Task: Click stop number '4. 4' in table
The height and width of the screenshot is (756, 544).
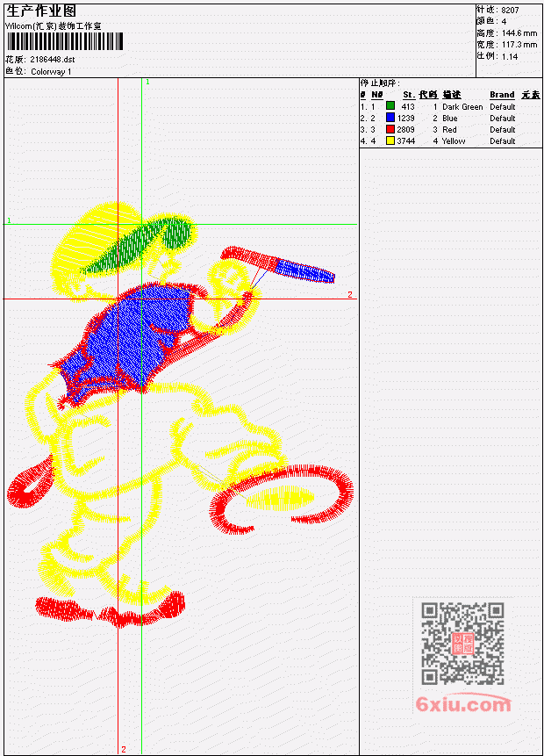Action: tap(368, 141)
